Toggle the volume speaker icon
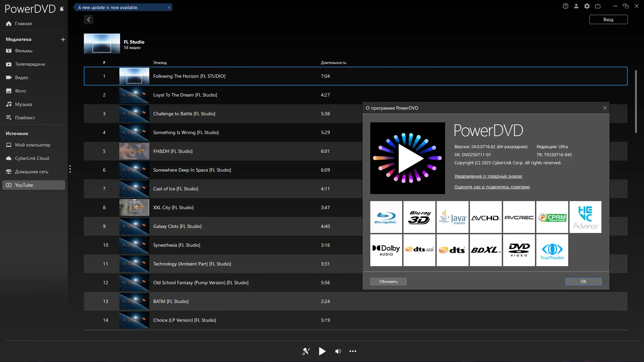644x362 pixels. pos(338,351)
